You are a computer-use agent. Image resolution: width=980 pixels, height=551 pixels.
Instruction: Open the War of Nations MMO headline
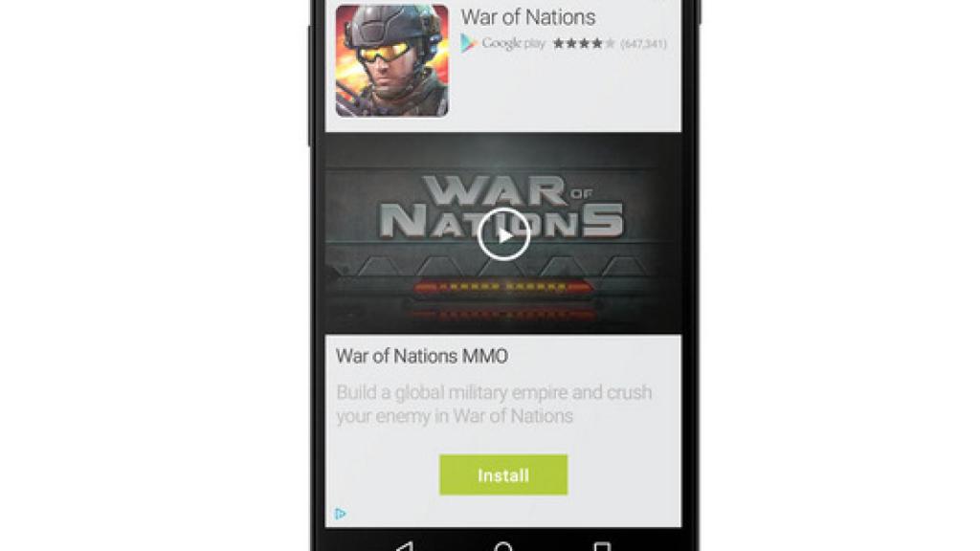pos(422,356)
